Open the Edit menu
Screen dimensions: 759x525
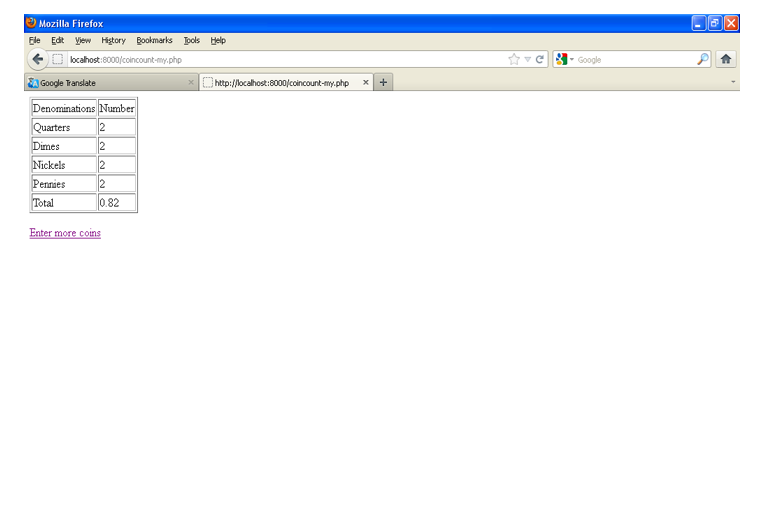click(x=58, y=40)
